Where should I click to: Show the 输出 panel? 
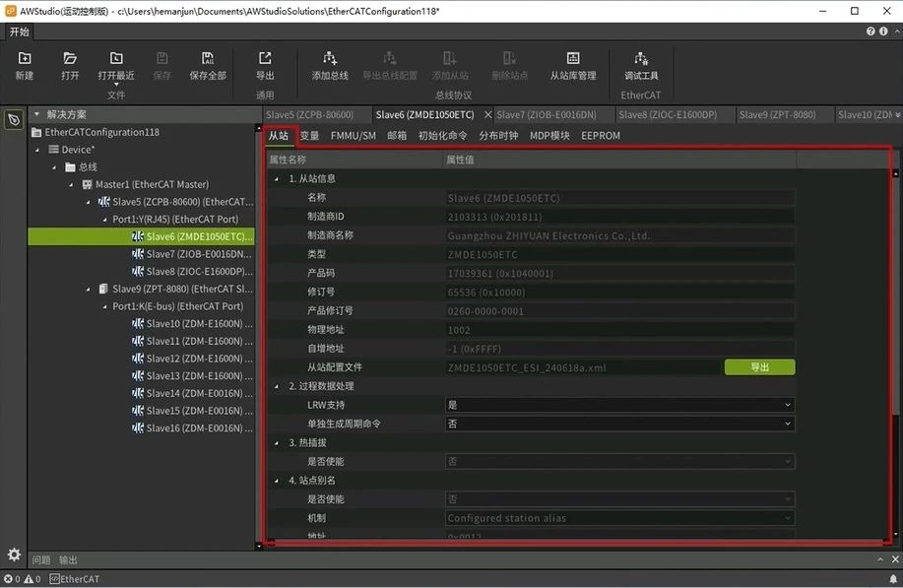(68, 559)
